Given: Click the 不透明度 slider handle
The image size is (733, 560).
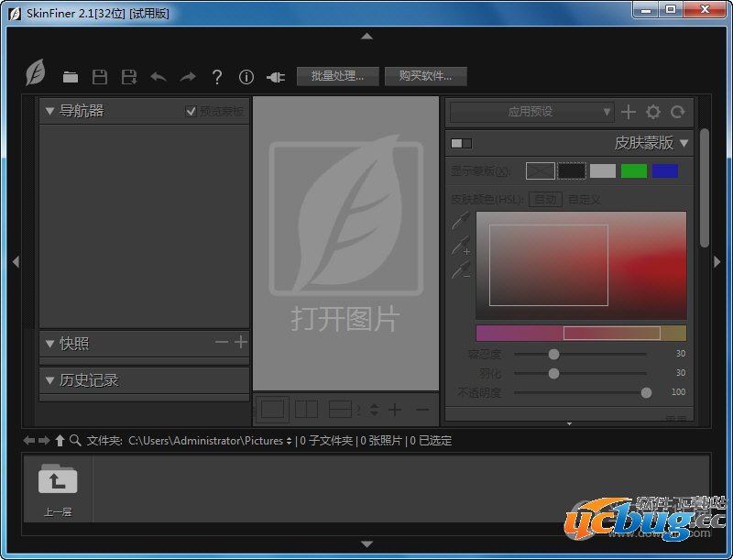Looking at the screenshot, I should [646, 392].
